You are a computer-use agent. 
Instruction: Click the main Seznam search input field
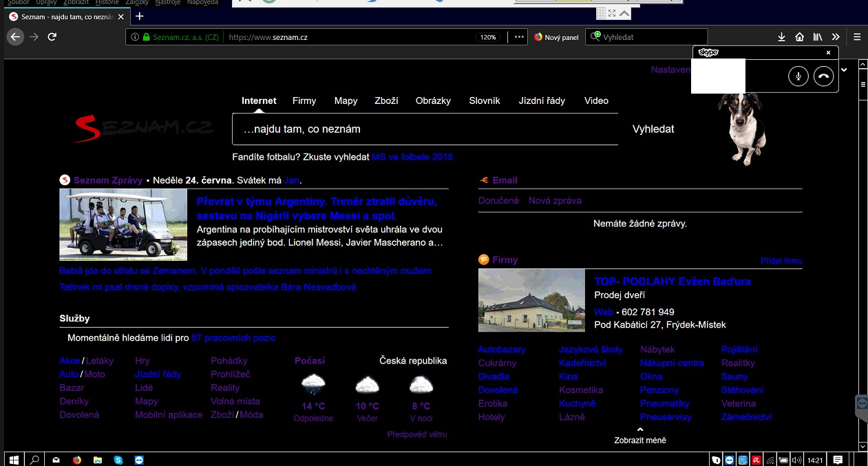pos(425,129)
